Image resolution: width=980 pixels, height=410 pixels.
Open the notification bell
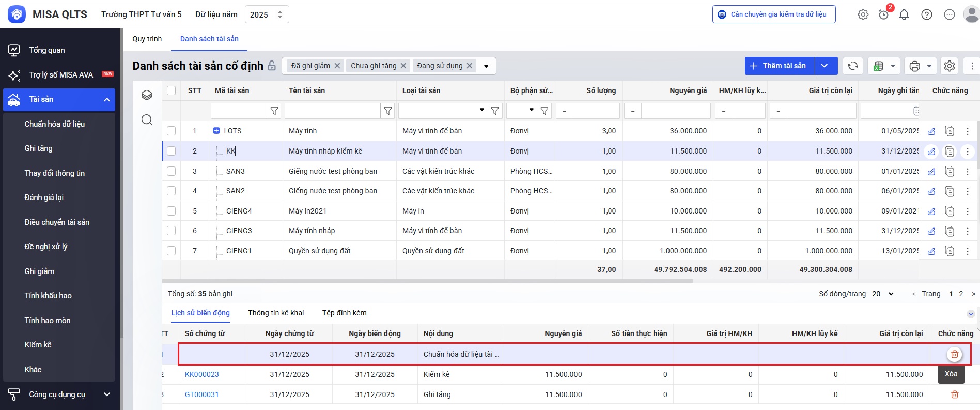904,14
